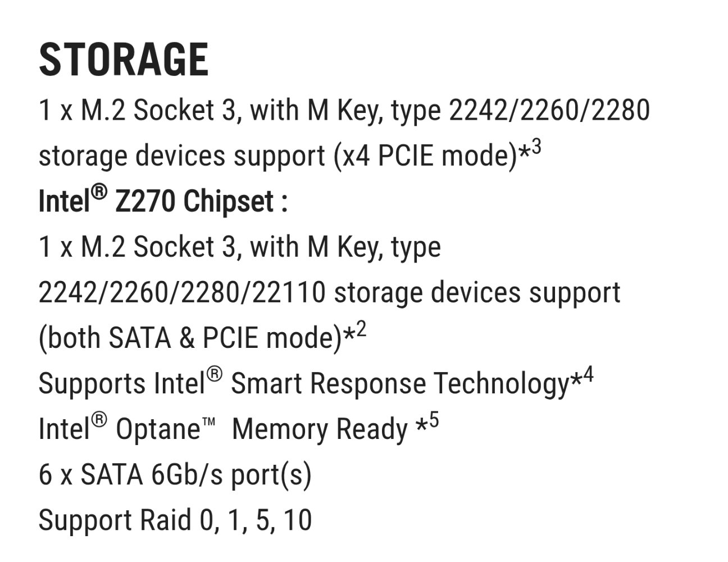Click the Support Raid 0, 1, 5, 10 line
The image size is (728, 562).
click(x=175, y=520)
